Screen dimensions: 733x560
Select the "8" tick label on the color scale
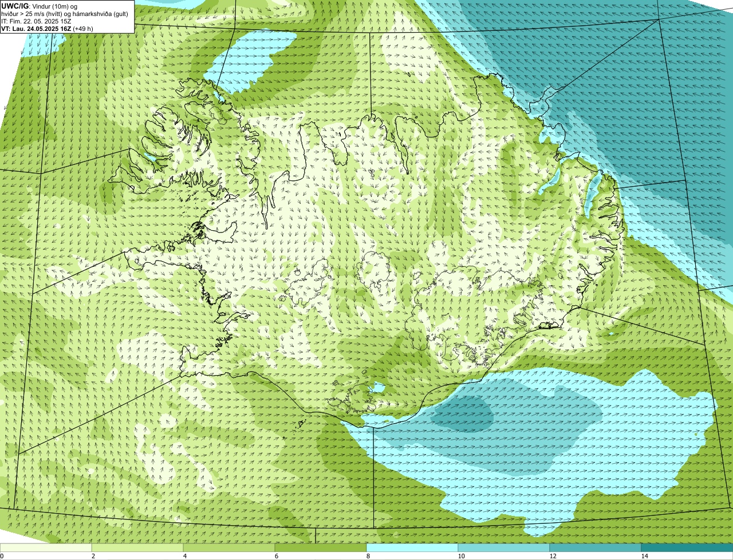click(x=368, y=556)
